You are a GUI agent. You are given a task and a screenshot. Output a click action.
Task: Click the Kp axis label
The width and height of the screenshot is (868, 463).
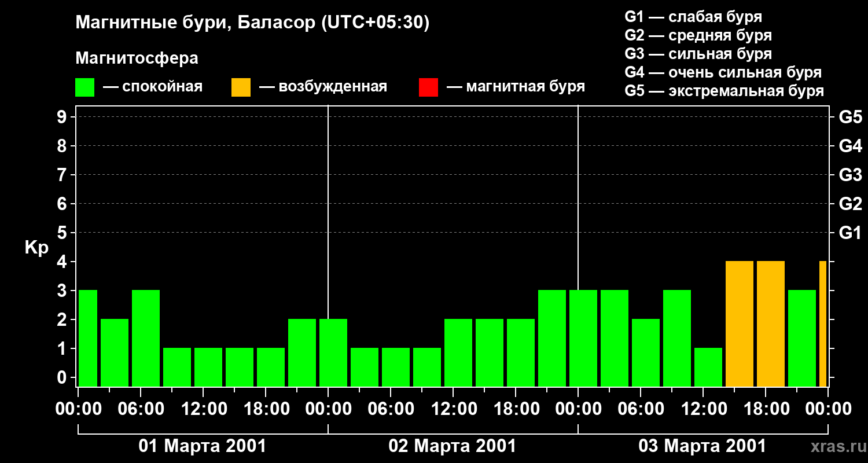36,248
